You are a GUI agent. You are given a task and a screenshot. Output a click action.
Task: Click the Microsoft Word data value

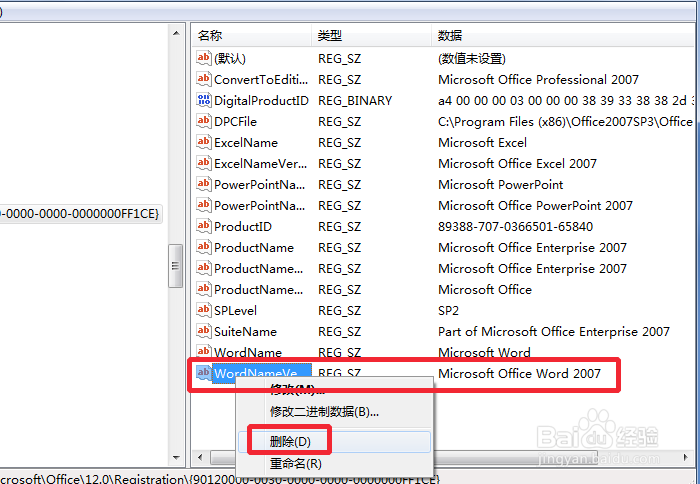coord(484,352)
